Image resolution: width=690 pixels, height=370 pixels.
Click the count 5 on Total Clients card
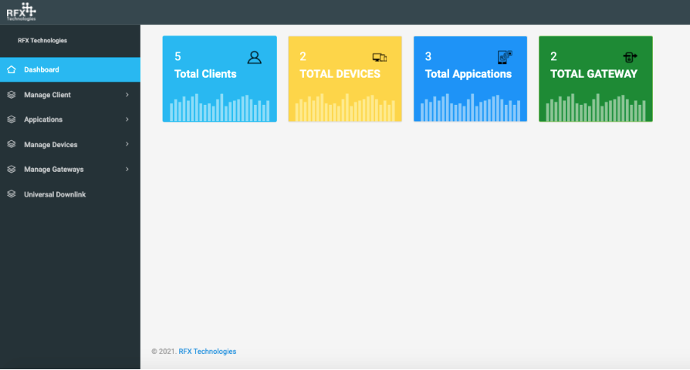coord(178,56)
